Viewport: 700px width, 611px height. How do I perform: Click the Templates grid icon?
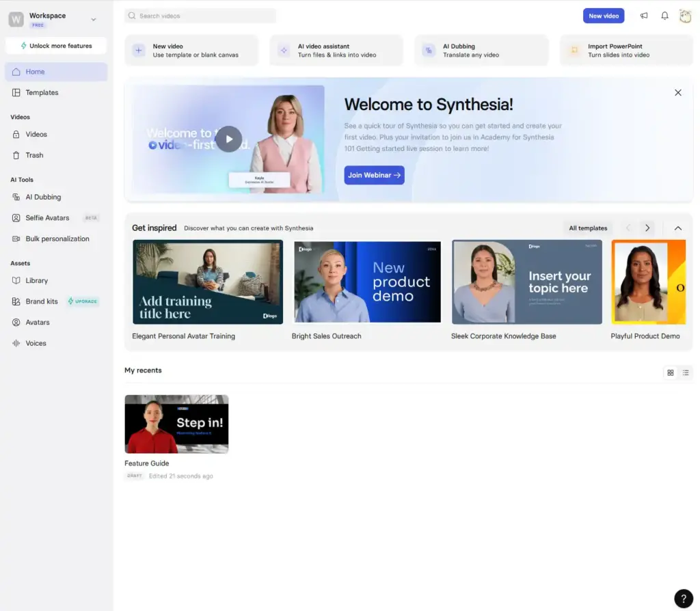16,92
